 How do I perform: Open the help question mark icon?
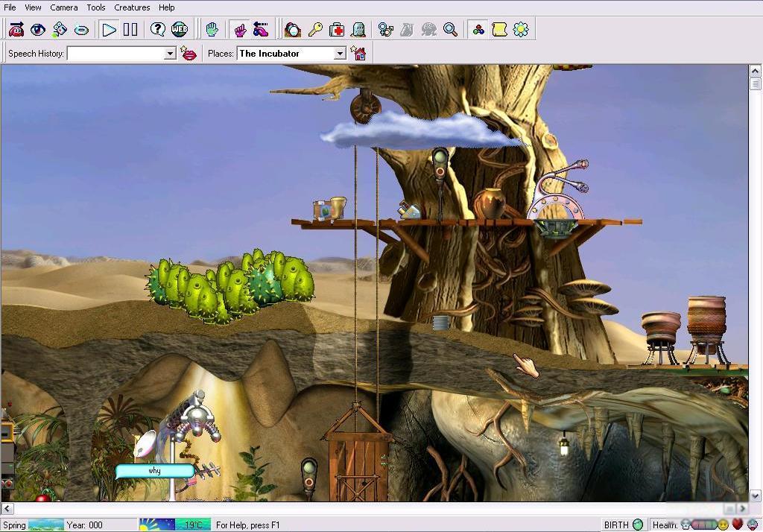click(x=158, y=30)
